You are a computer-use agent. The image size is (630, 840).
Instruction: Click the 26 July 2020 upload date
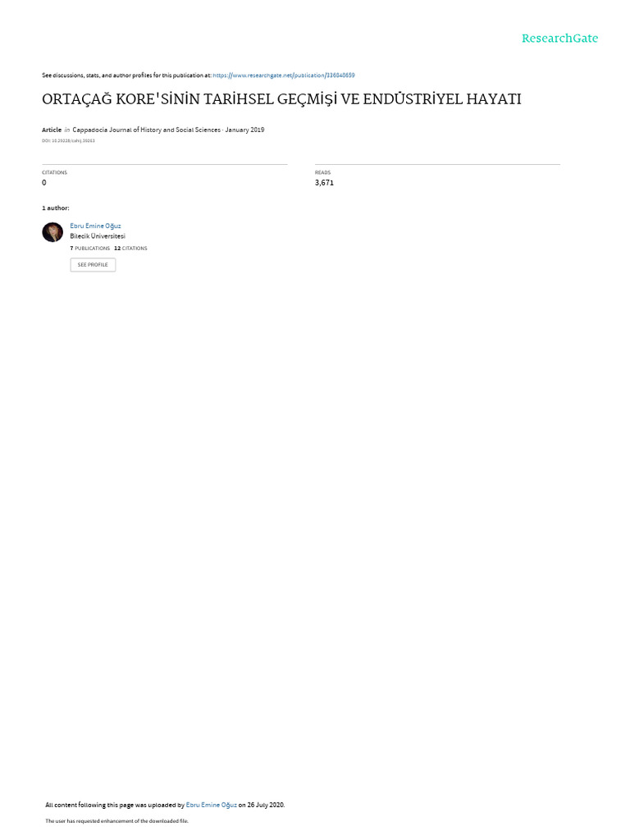click(266, 805)
